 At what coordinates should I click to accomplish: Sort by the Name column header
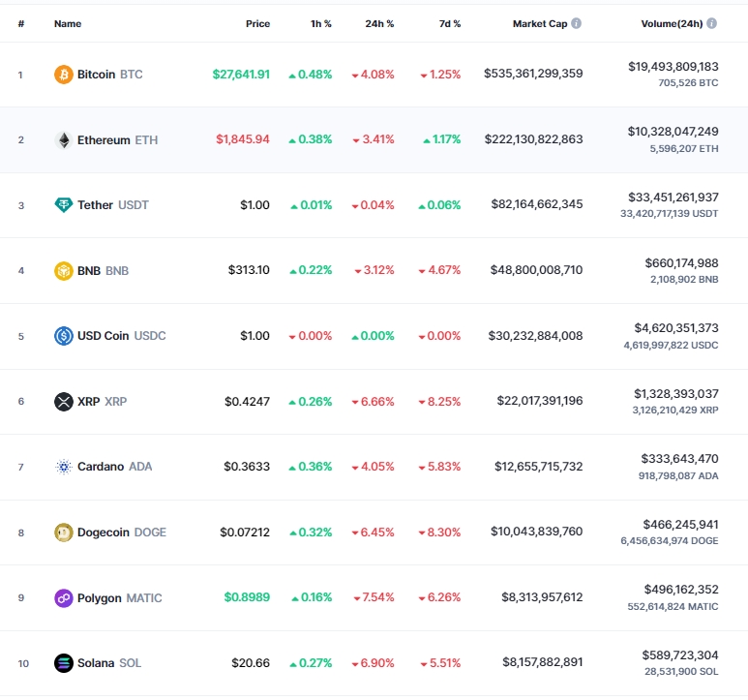pos(68,24)
